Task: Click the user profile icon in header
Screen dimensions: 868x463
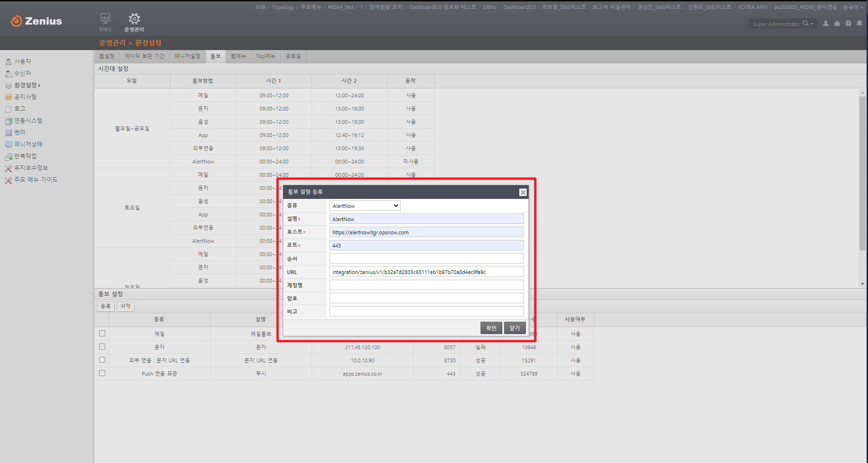Action: click(x=826, y=24)
